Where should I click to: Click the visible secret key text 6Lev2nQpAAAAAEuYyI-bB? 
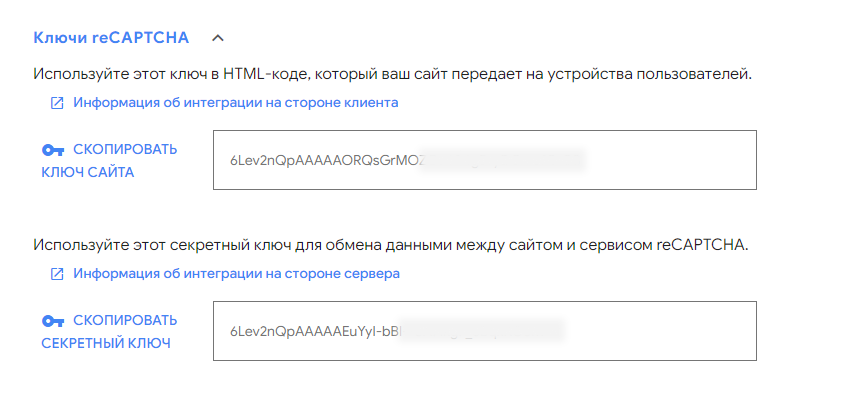click(x=315, y=332)
